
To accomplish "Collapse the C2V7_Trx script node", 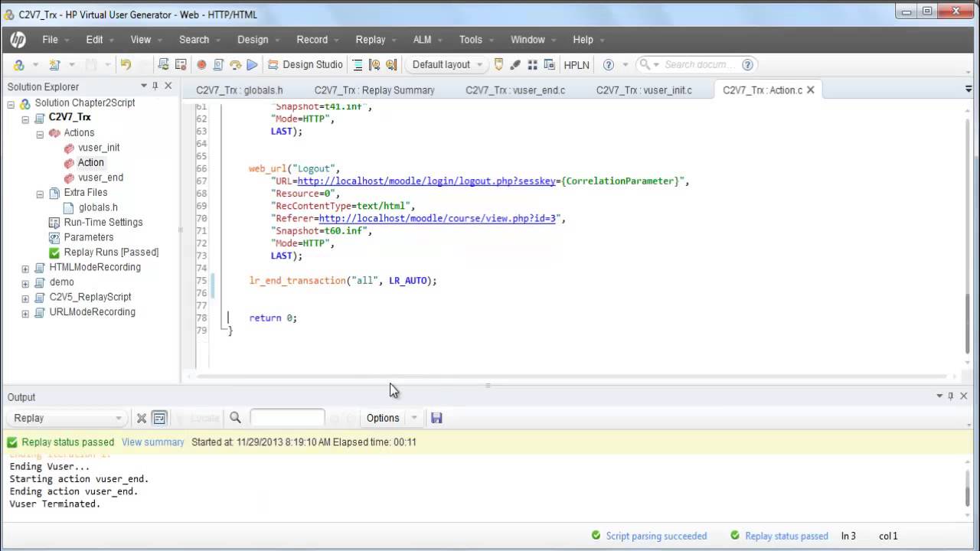I will [x=25, y=119].
